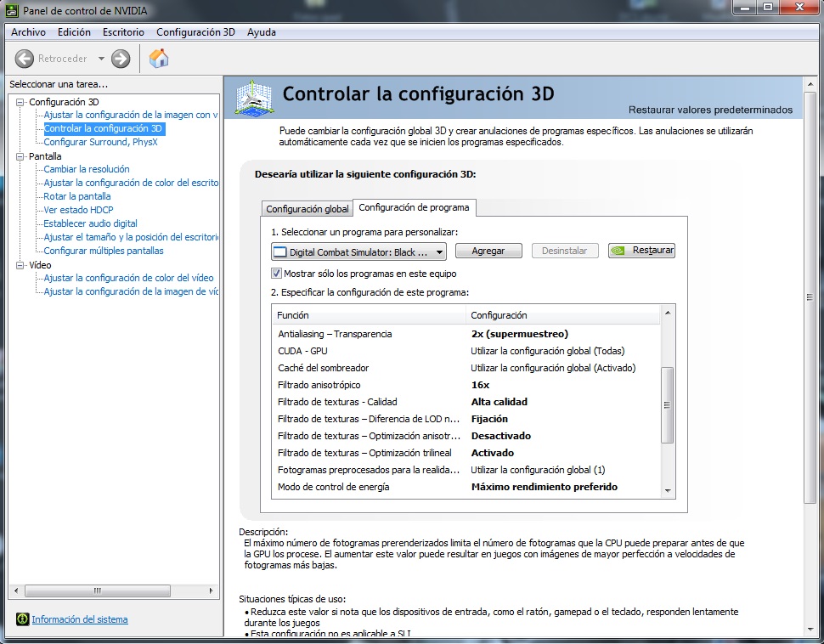Viewport: 824px width, 644px height.
Task: Click the 'Máximo rendimiento preferido' value
Action: (545, 487)
